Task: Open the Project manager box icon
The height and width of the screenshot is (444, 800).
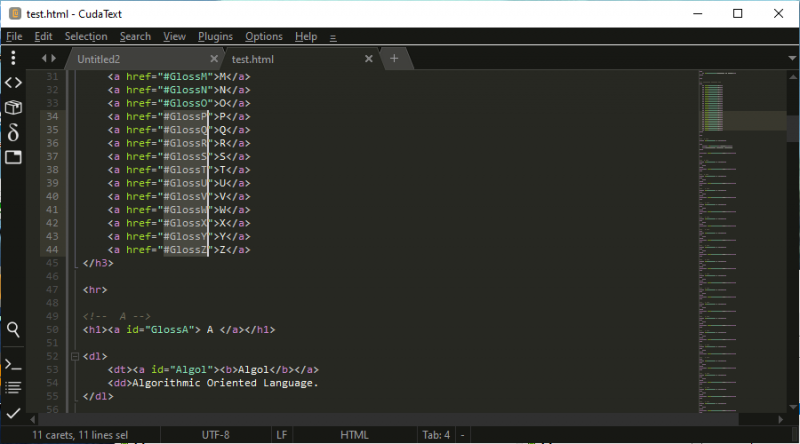Action: (x=13, y=107)
